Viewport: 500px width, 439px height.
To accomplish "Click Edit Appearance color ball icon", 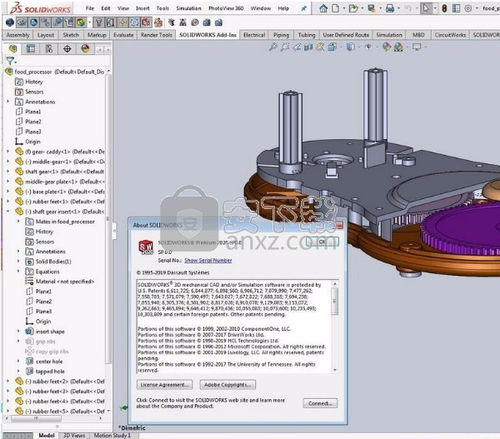I will click(387, 47).
